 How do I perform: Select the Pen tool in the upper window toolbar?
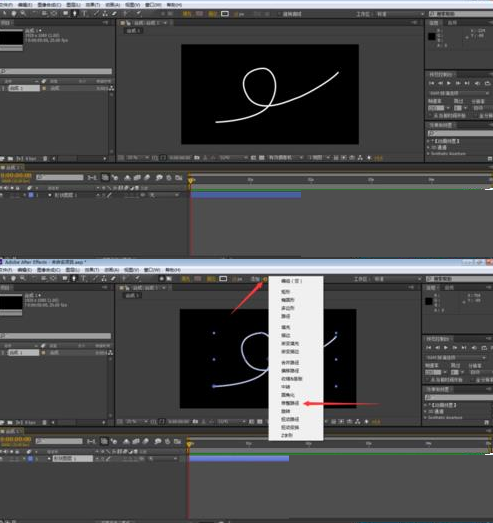(75, 13)
